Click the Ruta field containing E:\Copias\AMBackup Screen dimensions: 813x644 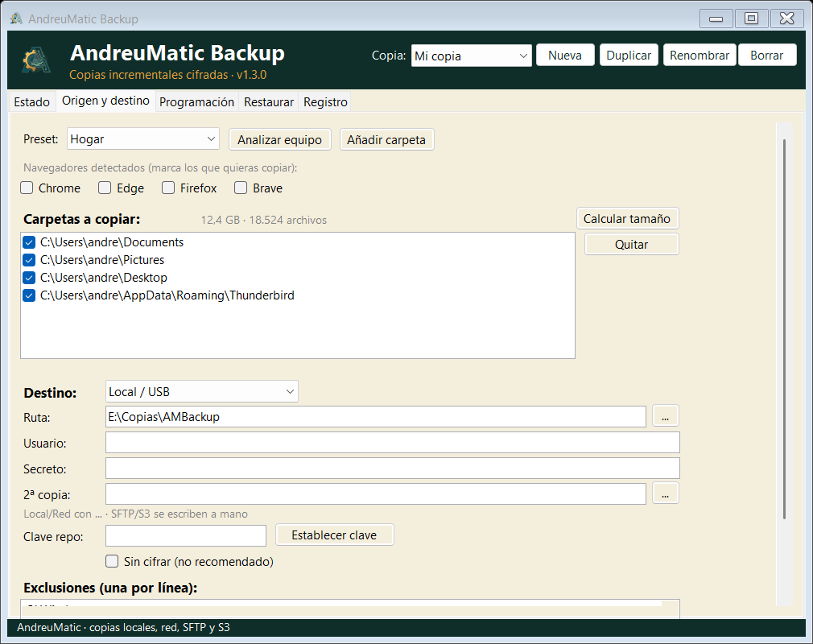376,416
